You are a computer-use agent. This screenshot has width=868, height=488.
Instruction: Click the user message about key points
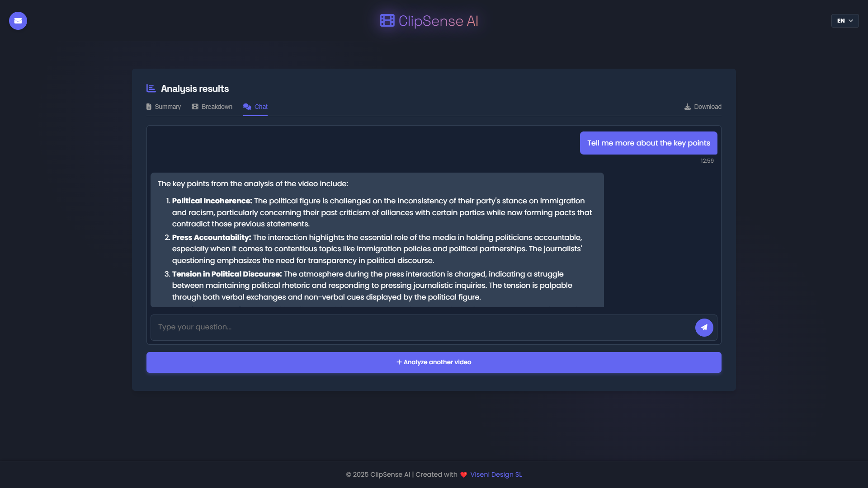click(648, 143)
